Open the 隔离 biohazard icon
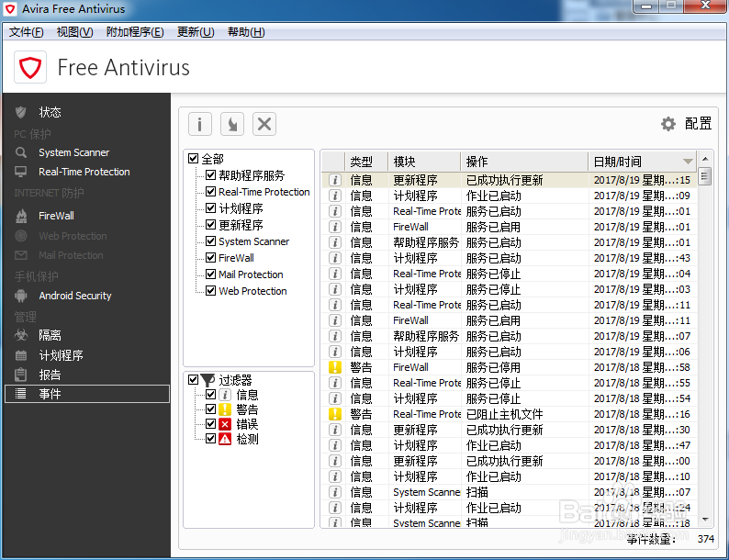729x560 pixels. (x=21, y=334)
